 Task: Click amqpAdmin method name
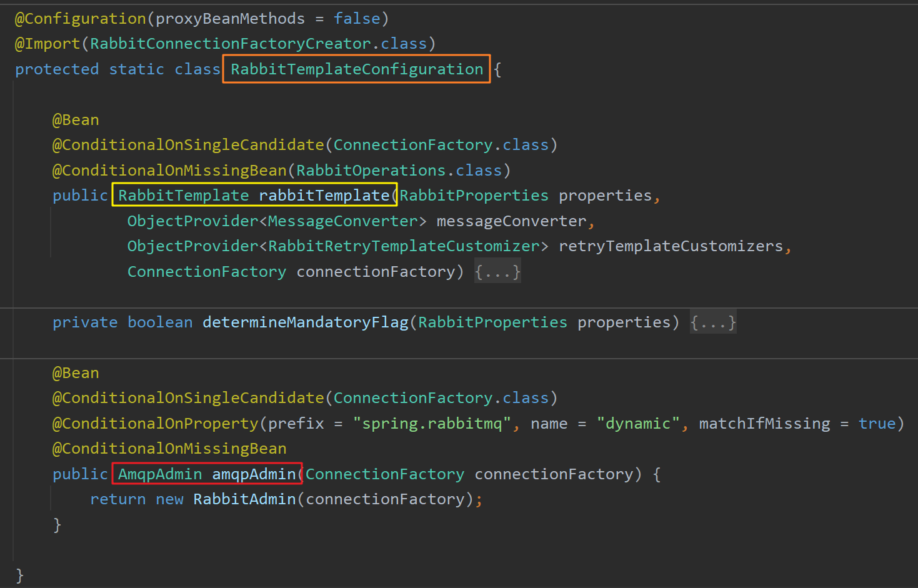pyautogui.click(x=254, y=474)
